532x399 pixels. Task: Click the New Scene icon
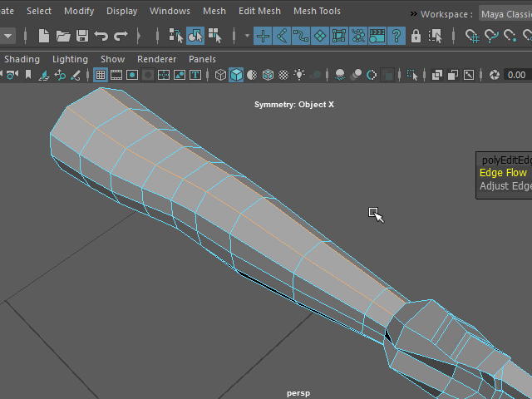(44, 36)
